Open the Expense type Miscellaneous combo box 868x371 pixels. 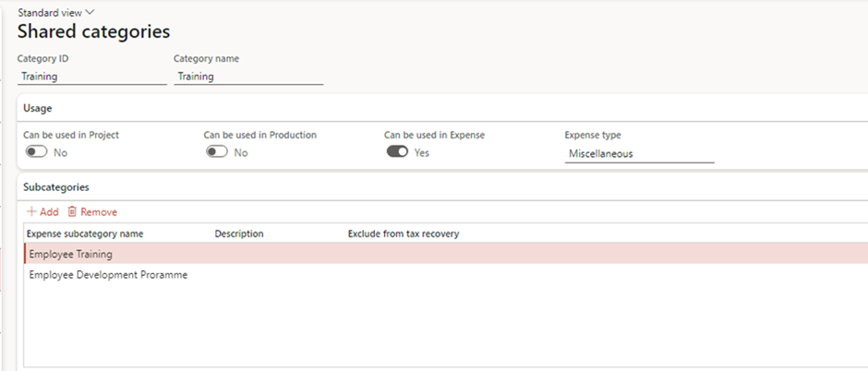click(x=639, y=154)
